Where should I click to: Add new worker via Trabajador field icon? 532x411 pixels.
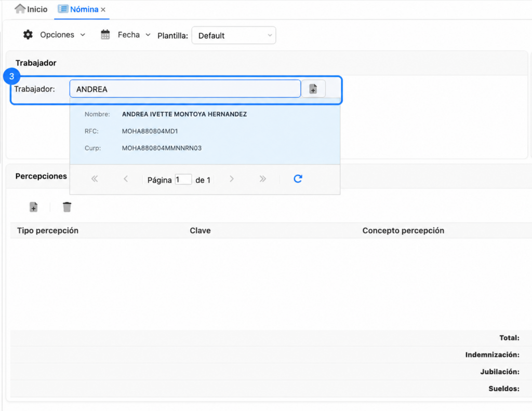[x=313, y=89]
